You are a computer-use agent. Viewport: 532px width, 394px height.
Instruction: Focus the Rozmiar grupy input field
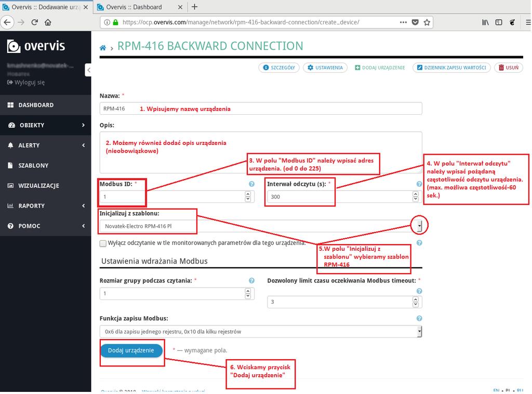tap(177, 293)
